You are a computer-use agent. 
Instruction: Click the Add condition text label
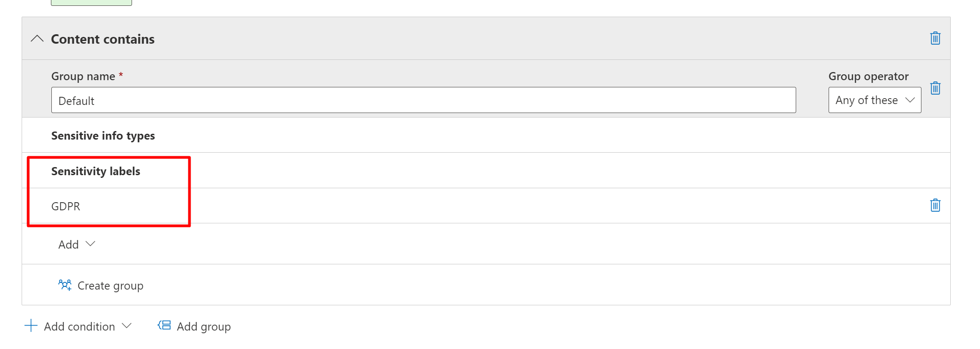(x=79, y=326)
